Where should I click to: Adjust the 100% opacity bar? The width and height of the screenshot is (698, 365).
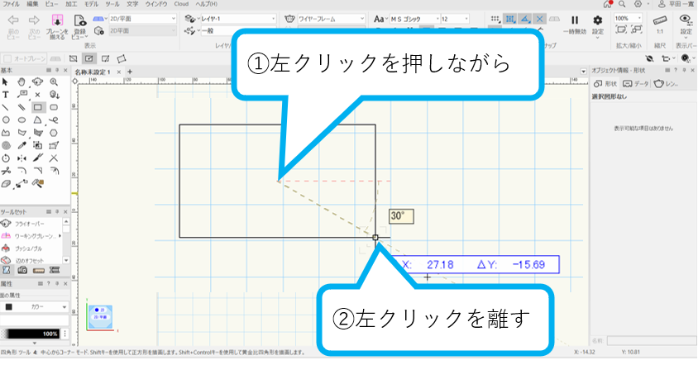(31, 334)
